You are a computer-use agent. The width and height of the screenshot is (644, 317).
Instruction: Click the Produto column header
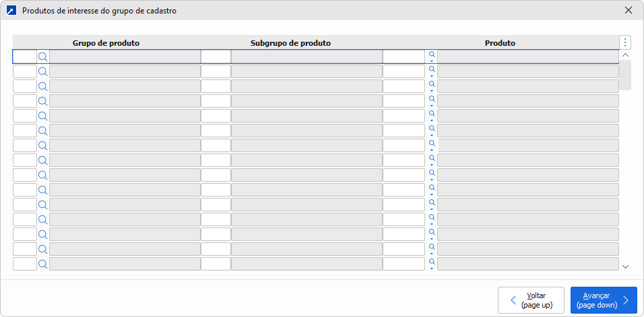pyautogui.click(x=501, y=42)
